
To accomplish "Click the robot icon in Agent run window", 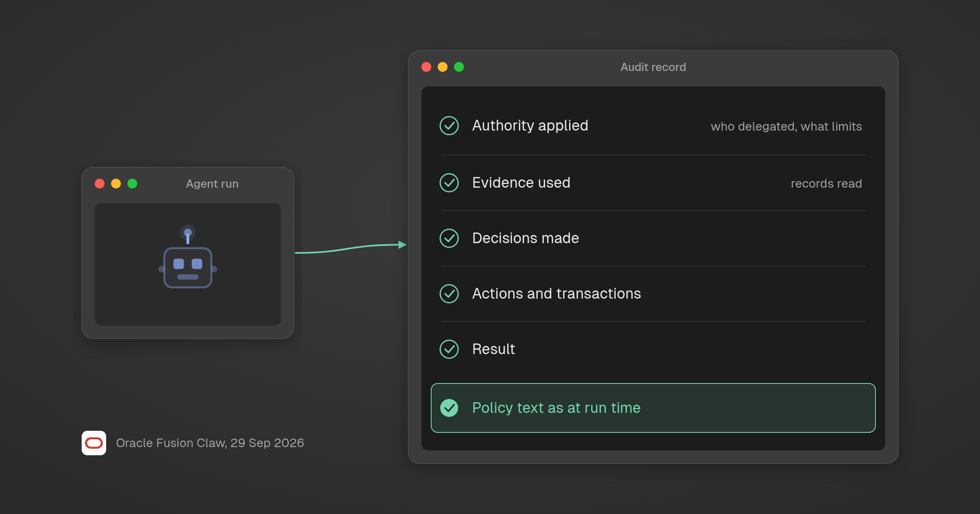I will pyautogui.click(x=188, y=257).
